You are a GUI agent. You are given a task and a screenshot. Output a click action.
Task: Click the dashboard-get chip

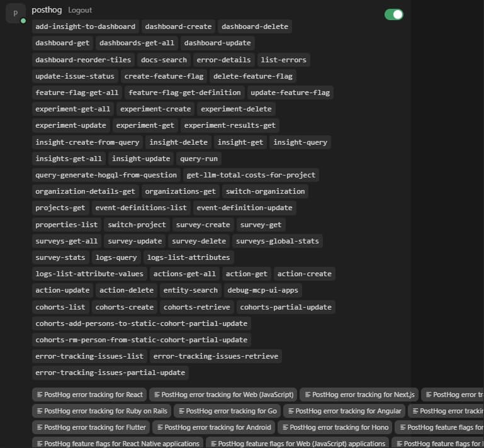point(62,43)
